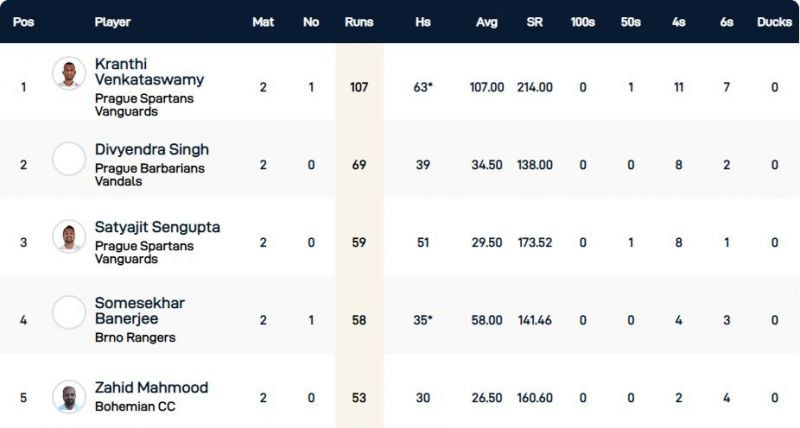Click the Hs column header
This screenshot has width=800, height=428.
point(423,22)
